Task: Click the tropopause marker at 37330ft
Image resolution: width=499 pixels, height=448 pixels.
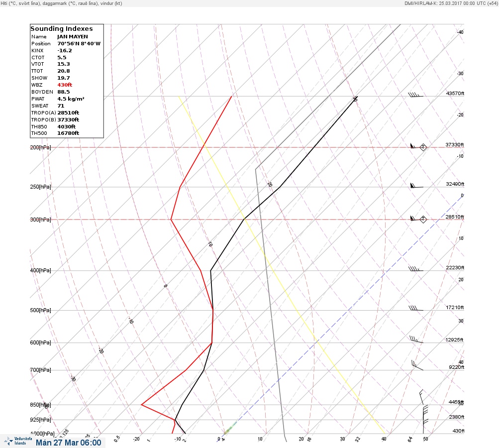Action: (423, 147)
